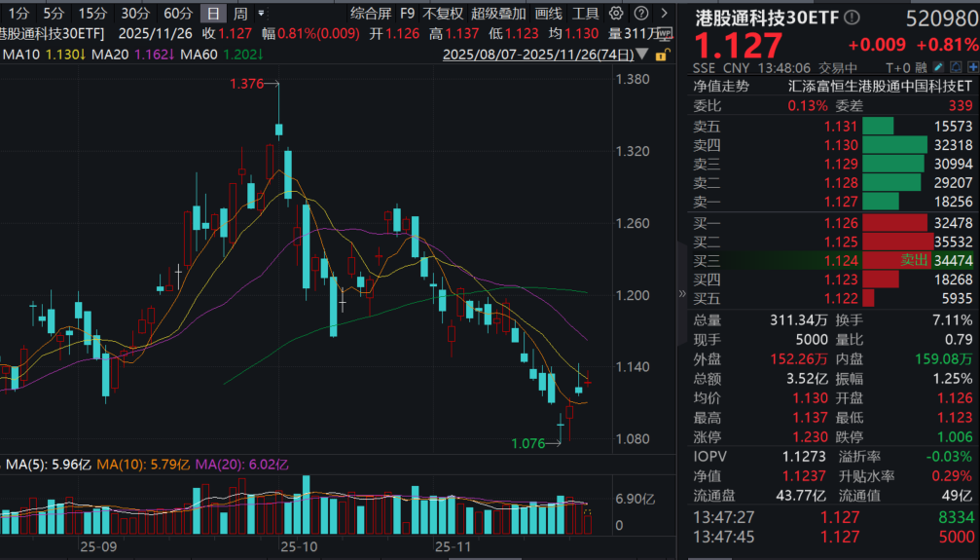Click the info icon beside 港股通科技30ETF
This screenshot has height=560, width=980.
pos(853,19)
